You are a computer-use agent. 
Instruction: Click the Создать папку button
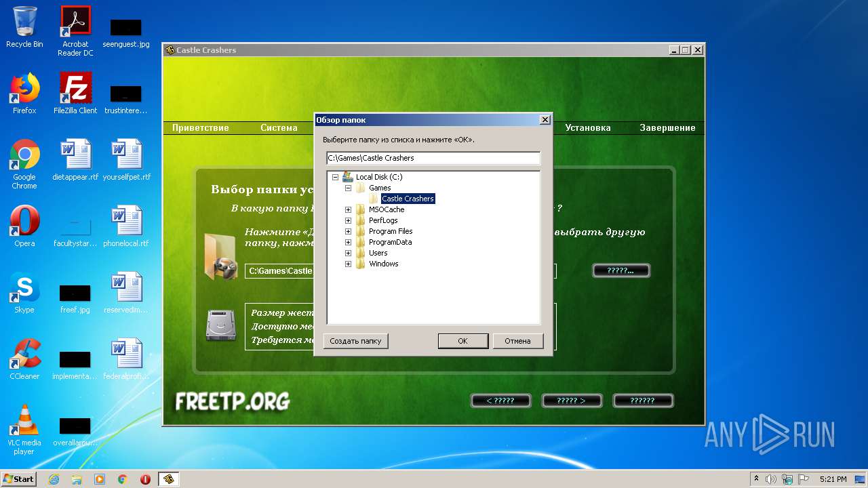(x=355, y=341)
